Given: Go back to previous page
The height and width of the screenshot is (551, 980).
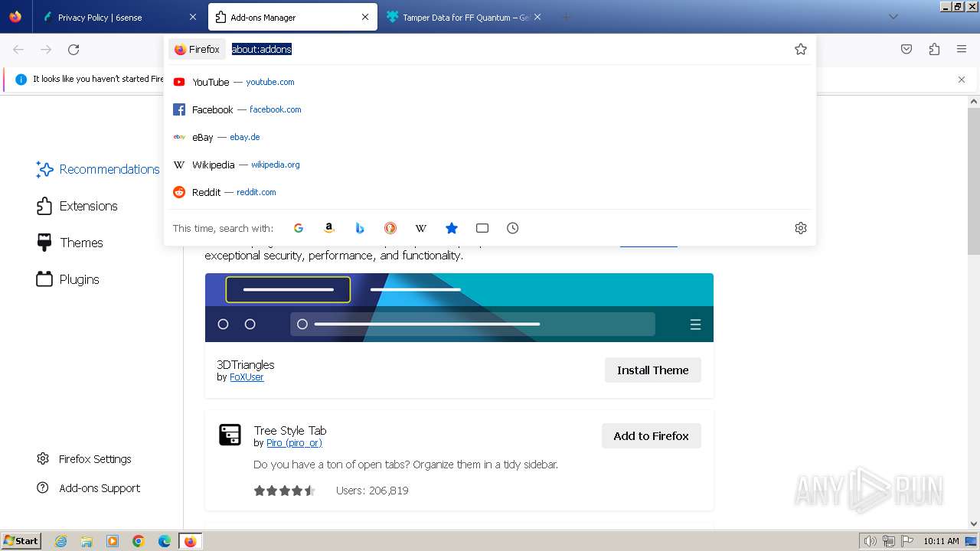Looking at the screenshot, I should tap(18, 49).
